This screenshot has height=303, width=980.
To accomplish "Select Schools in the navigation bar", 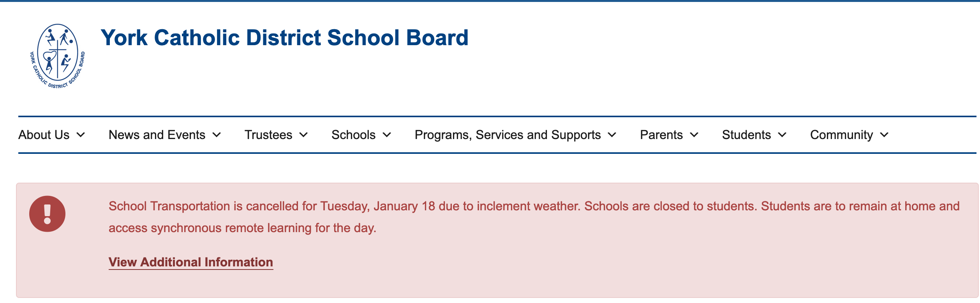I will [353, 135].
